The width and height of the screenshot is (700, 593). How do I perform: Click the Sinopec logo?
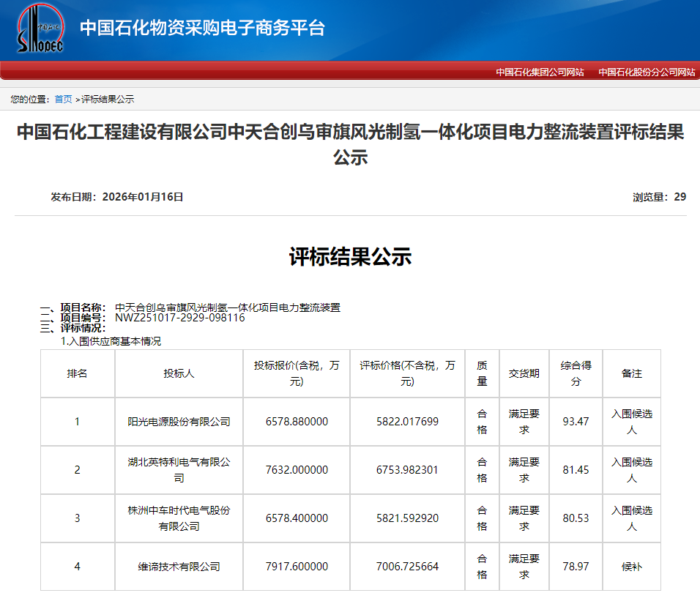(40, 29)
